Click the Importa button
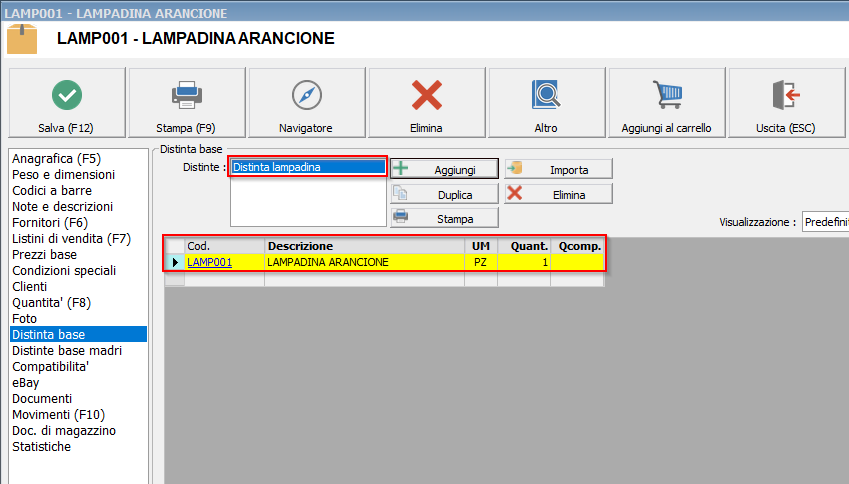This screenshot has height=484, width=849. coord(558,169)
